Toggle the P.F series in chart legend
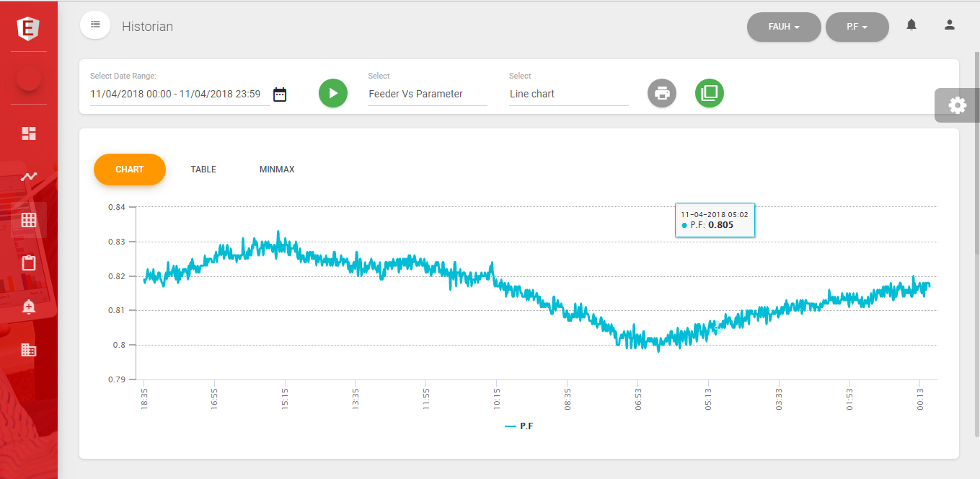 pos(519,426)
